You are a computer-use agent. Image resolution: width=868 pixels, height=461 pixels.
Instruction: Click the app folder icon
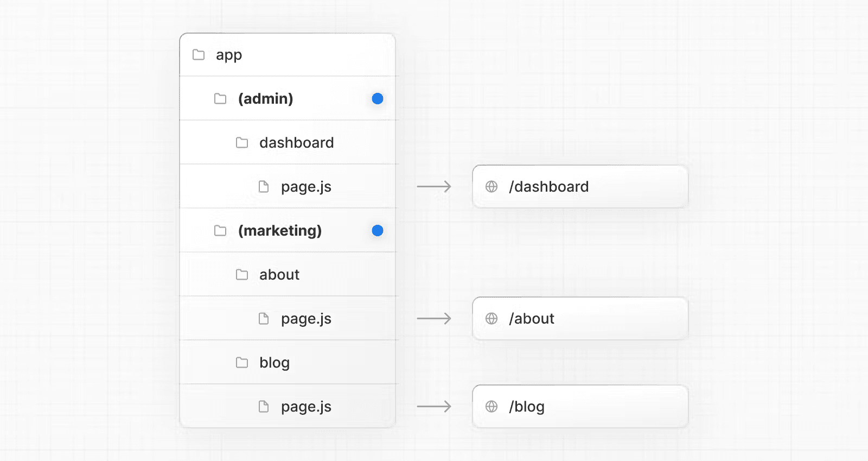click(x=199, y=55)
